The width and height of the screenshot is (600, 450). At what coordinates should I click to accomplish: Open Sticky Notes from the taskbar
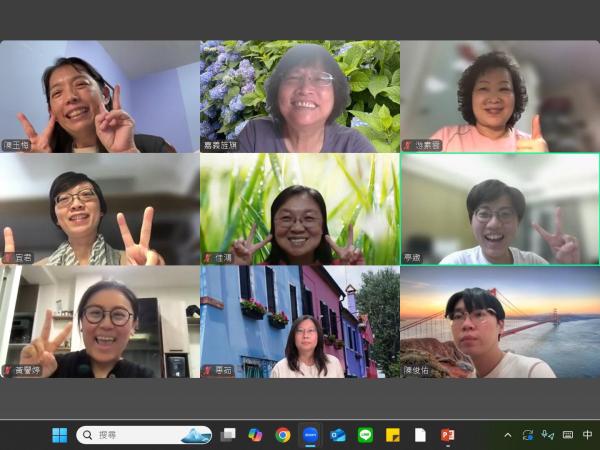[393, 435]
